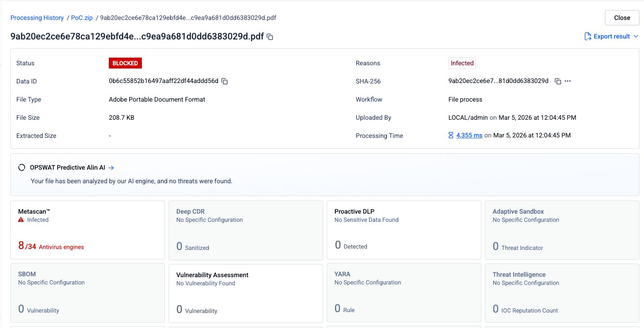This screenshot has width=644, height=328.
Task: Open the 4,355 ms processing time link
Action: (469, 136)
